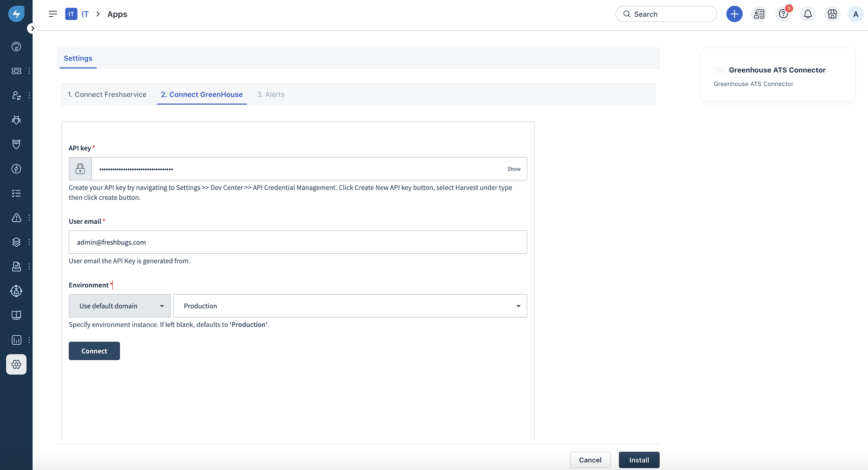Screen dimensions: 868x470
Task: Open the Production environment dropdown
Action: tap(350, 306)
